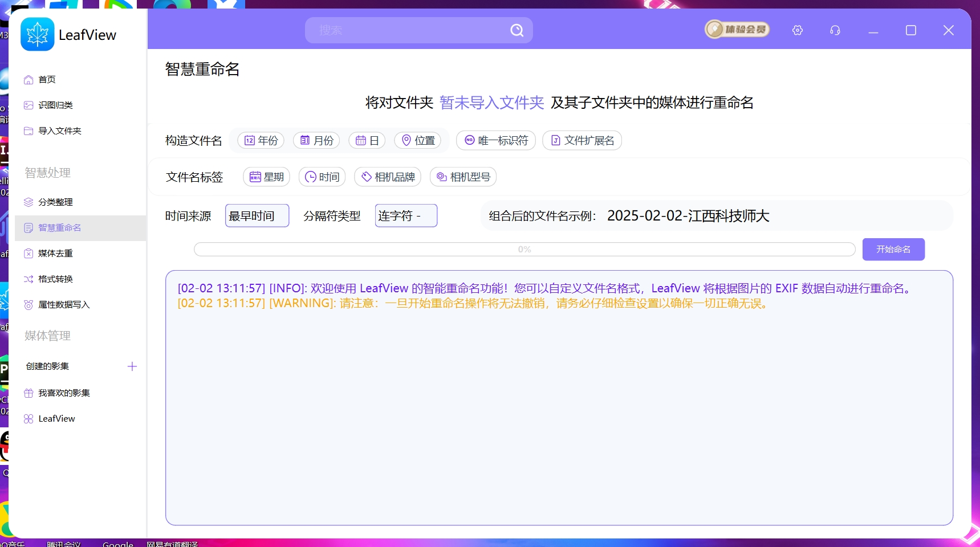Toggle the 年份 filename tag
Image resolution: width=980 pixels, height=547 pixels.
(x=261, y=140)
